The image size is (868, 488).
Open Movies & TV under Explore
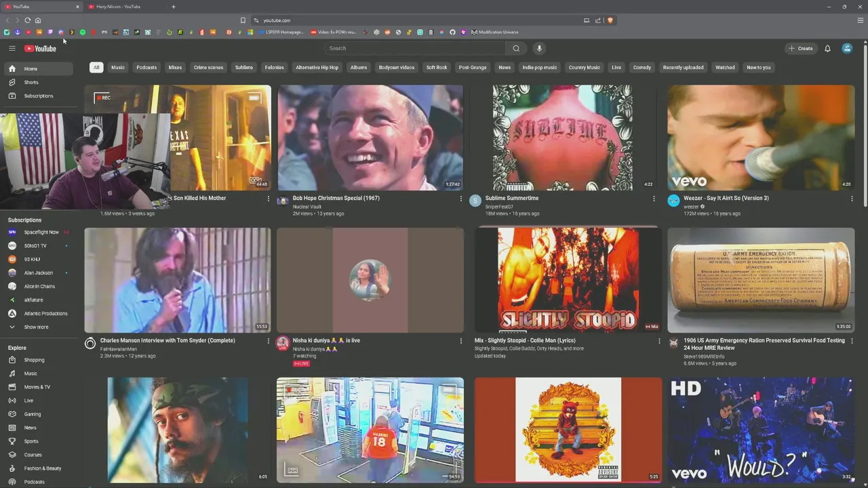click(x=38, y=387)
